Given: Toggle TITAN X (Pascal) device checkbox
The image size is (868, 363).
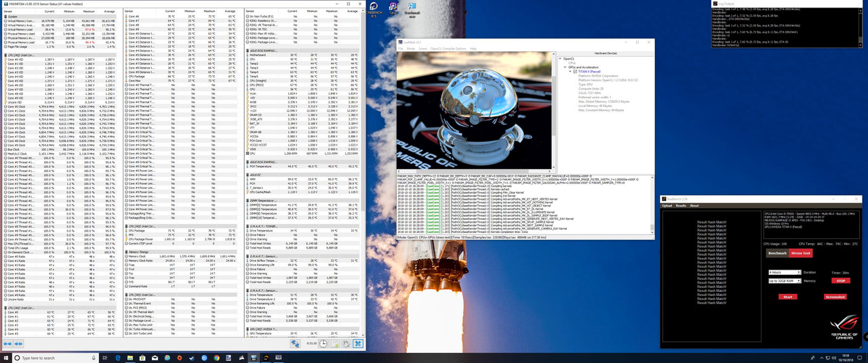Looking at the screenshot, I should (575, 71).
